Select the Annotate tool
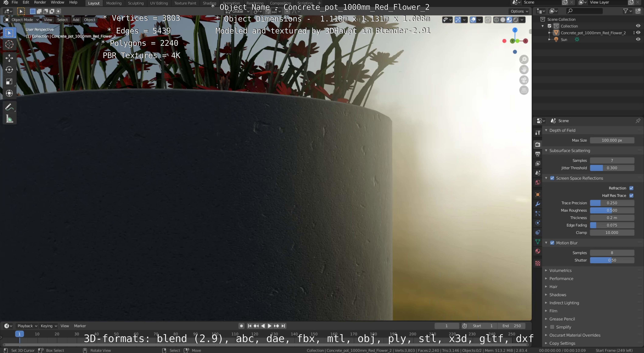 9,107
